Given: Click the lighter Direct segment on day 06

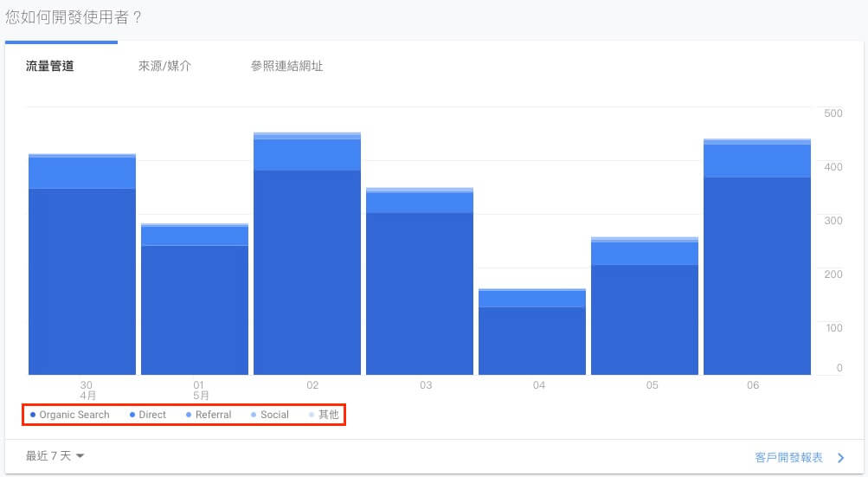Looking at the screenshot, I should coord(757,160).
